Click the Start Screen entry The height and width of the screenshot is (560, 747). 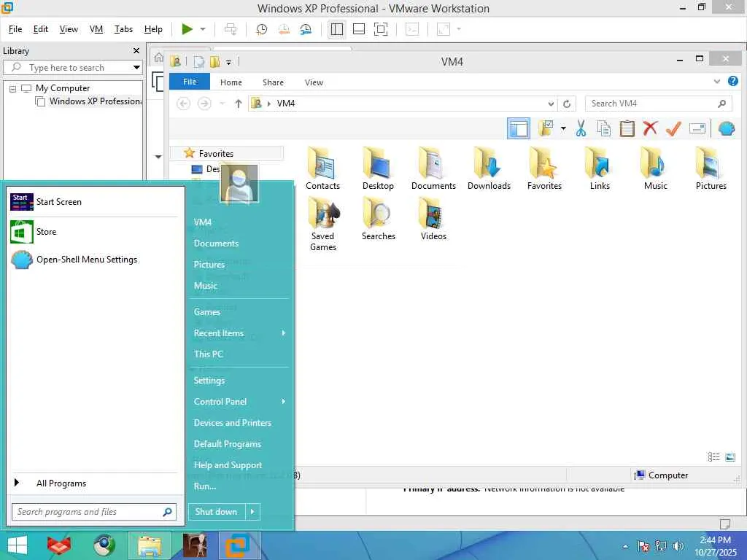click(94, 202)
